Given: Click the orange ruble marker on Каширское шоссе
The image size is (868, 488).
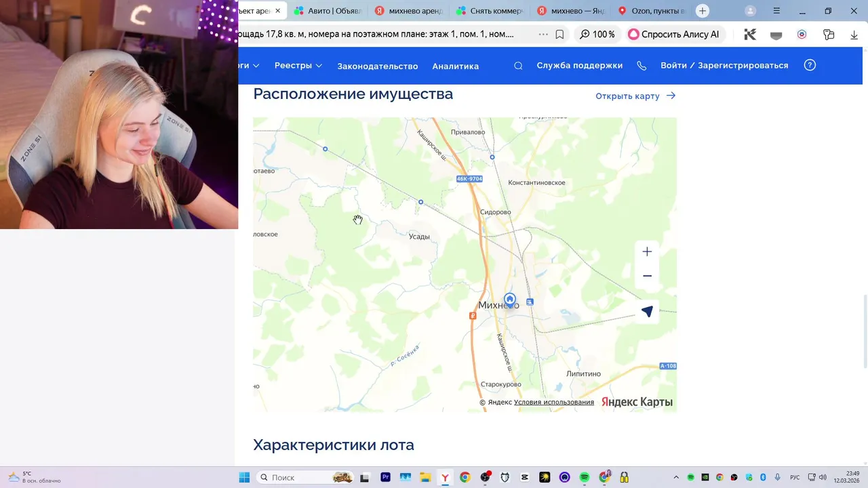Looking at the screenshot, I should (473, 316).
